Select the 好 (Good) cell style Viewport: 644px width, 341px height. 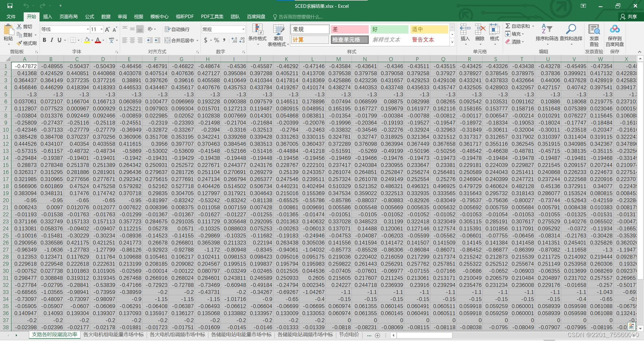[x=389, y=29]
